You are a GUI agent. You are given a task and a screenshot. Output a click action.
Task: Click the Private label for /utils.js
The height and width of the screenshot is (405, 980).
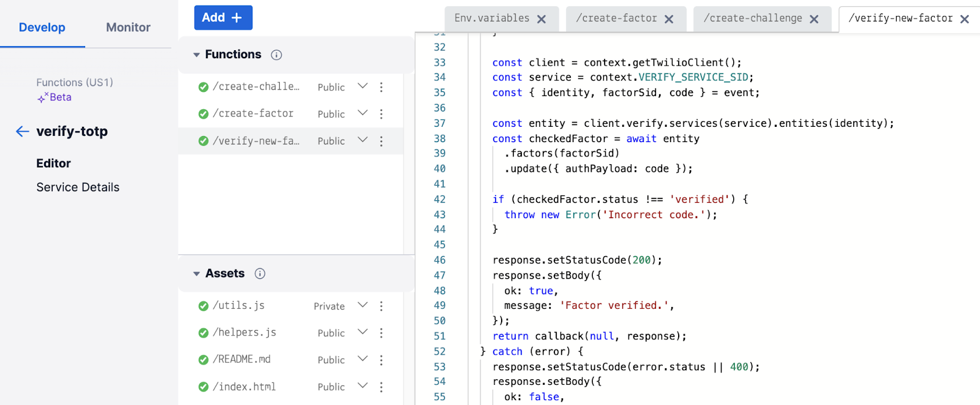[329, 306]
